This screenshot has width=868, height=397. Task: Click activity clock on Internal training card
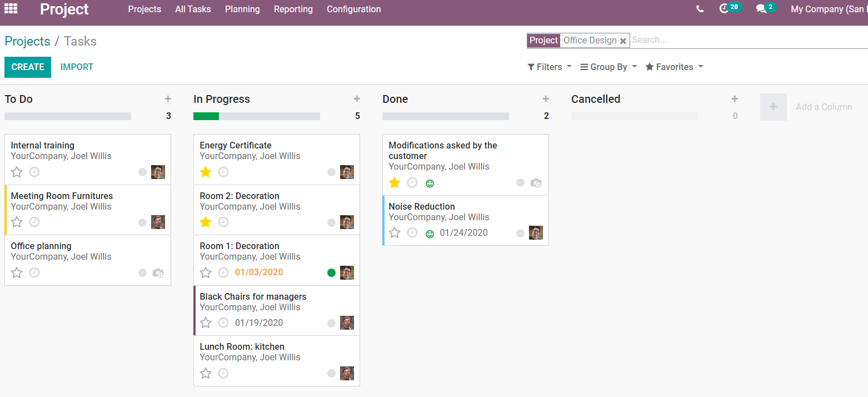34,172
